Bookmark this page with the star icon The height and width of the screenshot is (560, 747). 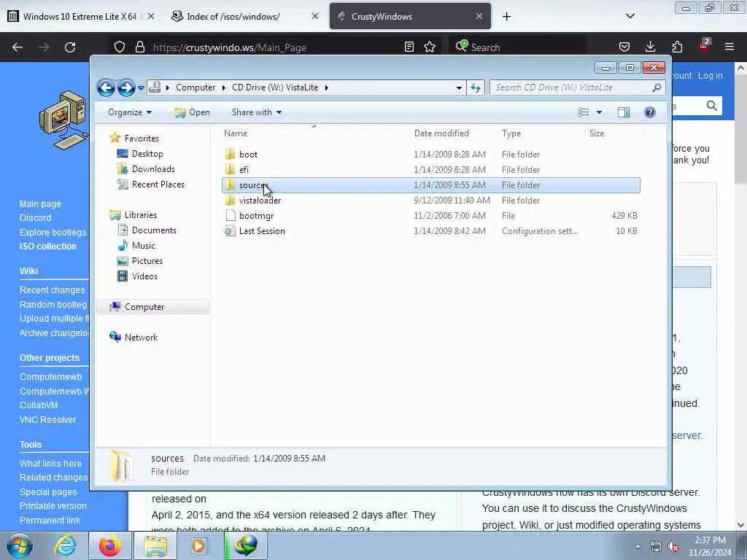click(430, 47)
